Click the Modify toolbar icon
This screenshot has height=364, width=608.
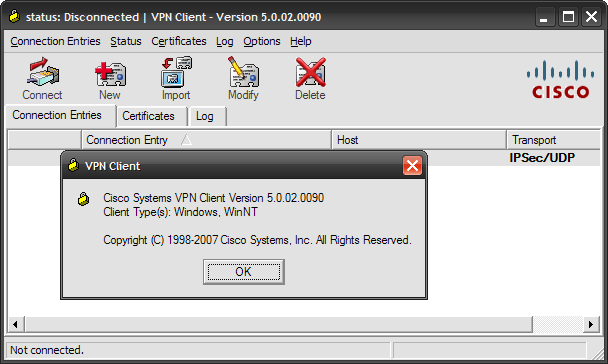[243, 79]
